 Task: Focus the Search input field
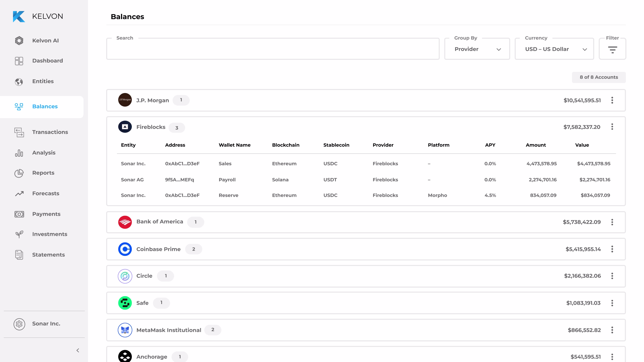[x=273, y=49]
